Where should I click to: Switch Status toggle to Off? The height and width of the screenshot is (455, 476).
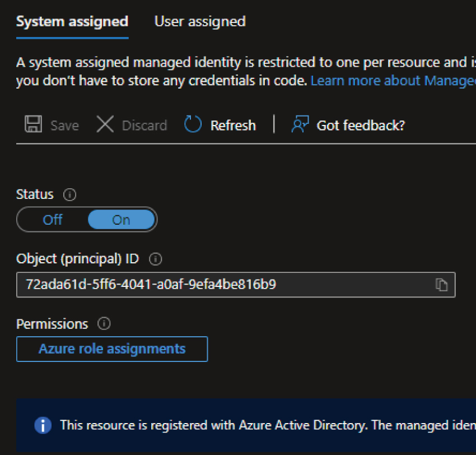point(53,220)
